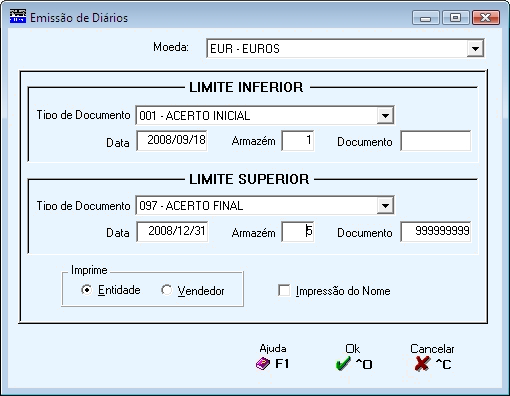
Task: Click the green checkmark Ok icon
Action: [x=343, y=363]
